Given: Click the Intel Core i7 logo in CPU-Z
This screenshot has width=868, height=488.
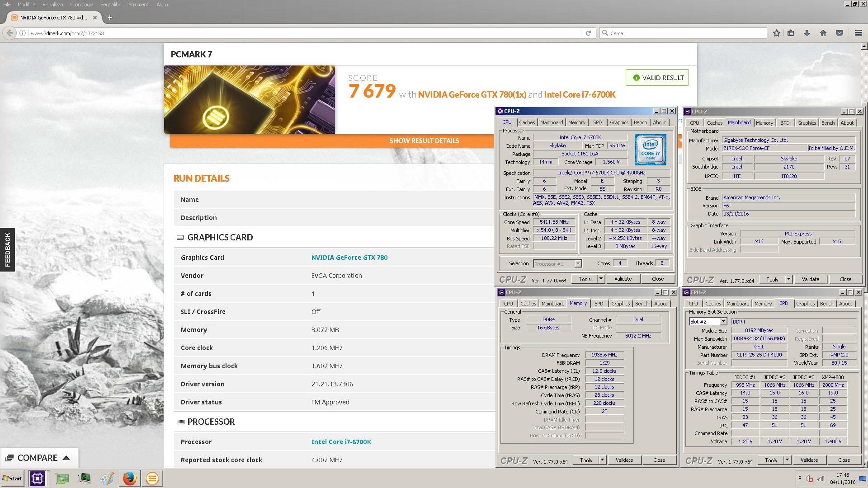Looking at the screenshot, I should click(x=650, y=150).
